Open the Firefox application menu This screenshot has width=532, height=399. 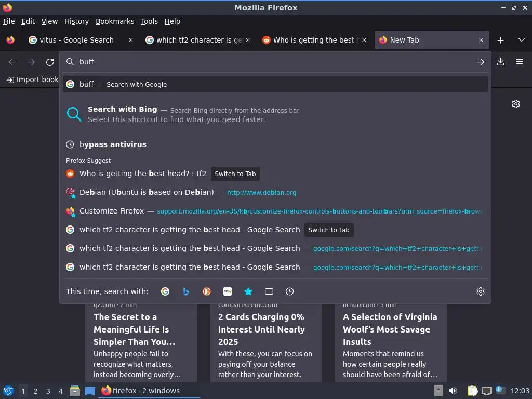519,62
